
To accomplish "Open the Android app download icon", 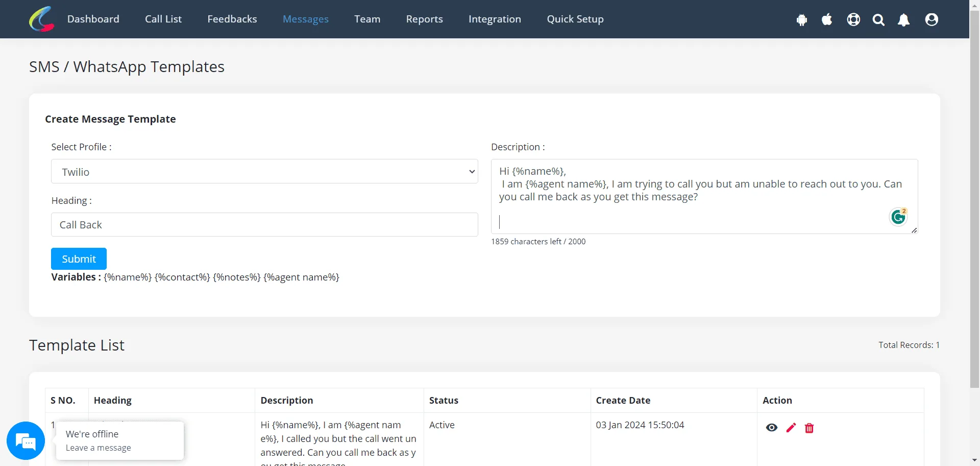I will 802,19.
